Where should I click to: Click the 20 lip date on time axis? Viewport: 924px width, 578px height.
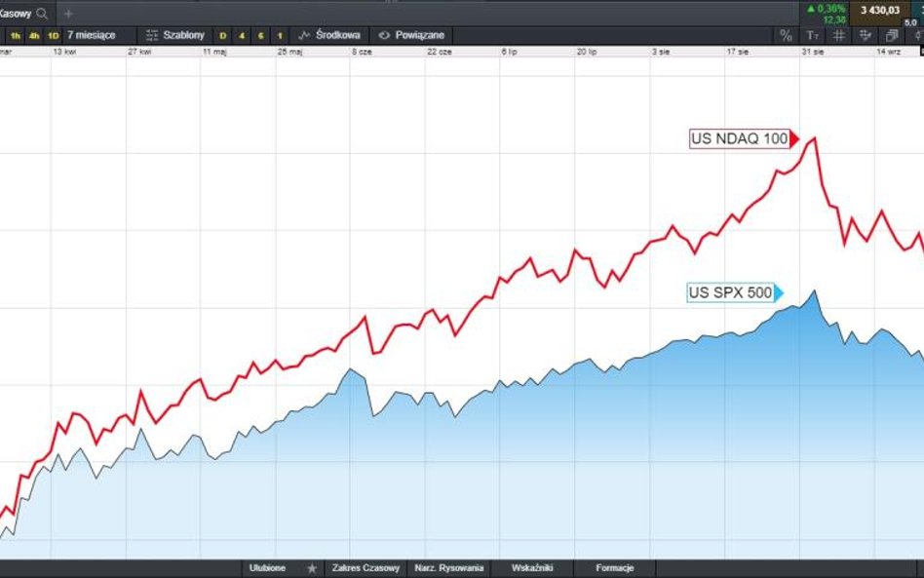click(587, 52)
